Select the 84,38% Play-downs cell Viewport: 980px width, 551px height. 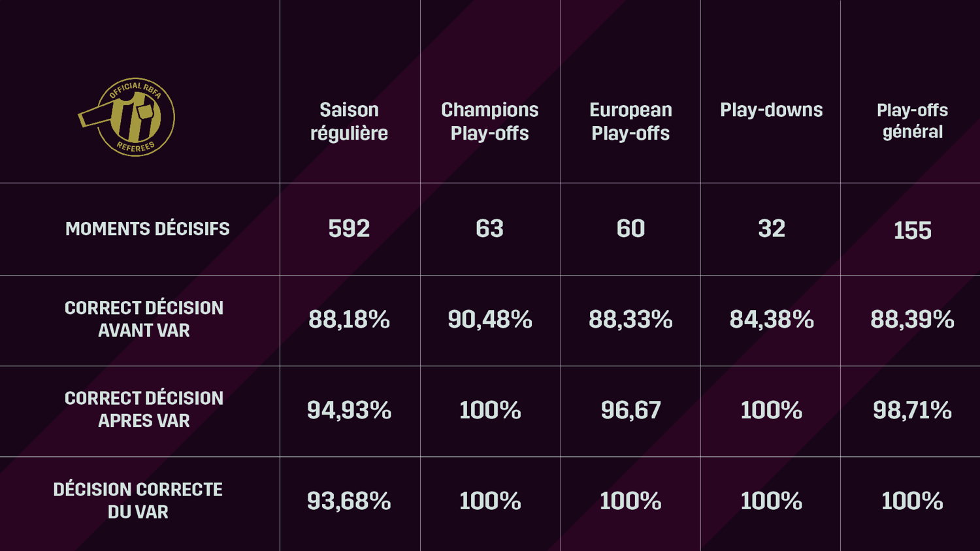pos(771,319)
